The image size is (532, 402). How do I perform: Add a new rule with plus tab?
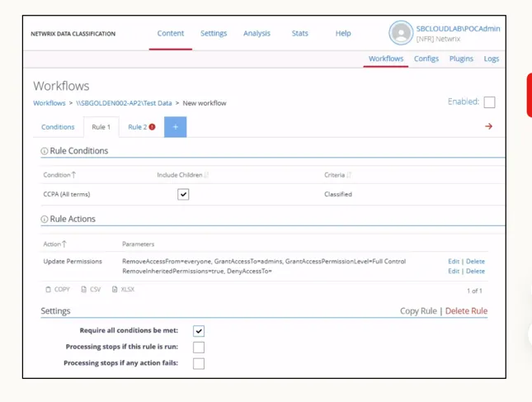pyautogui.click(x=175, y=127)
